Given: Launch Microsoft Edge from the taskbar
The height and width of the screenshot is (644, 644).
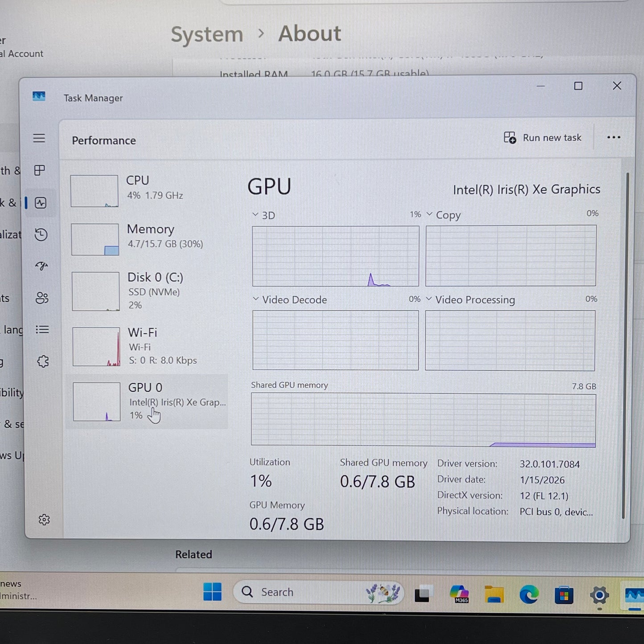Looking at the screenshot, I should click(x=529, y=595).
